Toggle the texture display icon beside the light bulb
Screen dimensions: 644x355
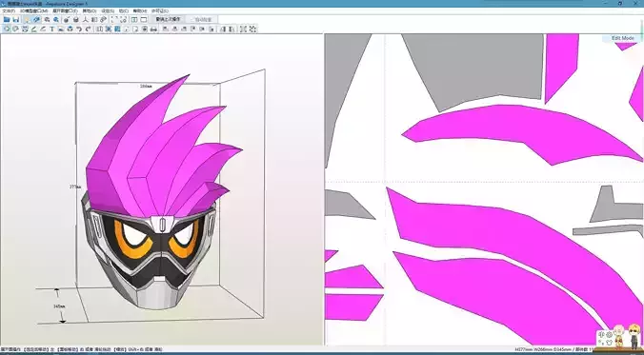coord(36,19)
